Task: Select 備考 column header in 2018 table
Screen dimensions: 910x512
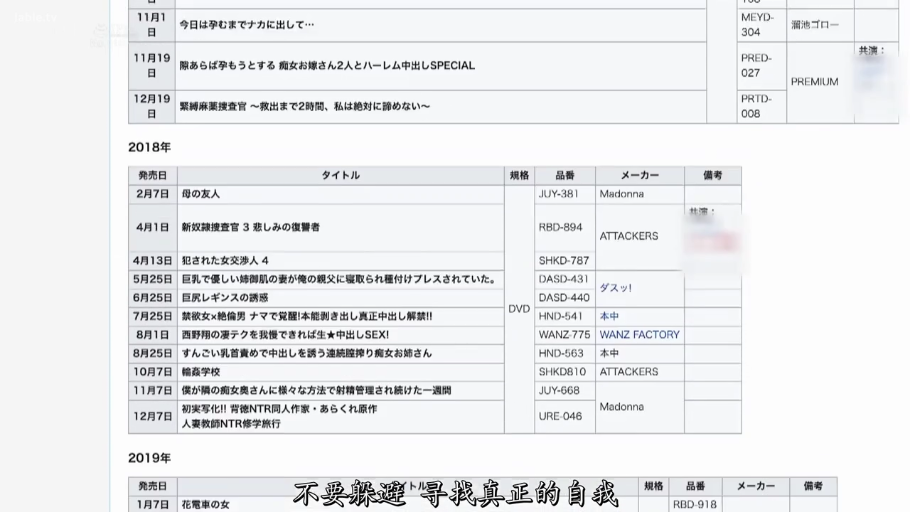Action: click(x=712, y=175)
